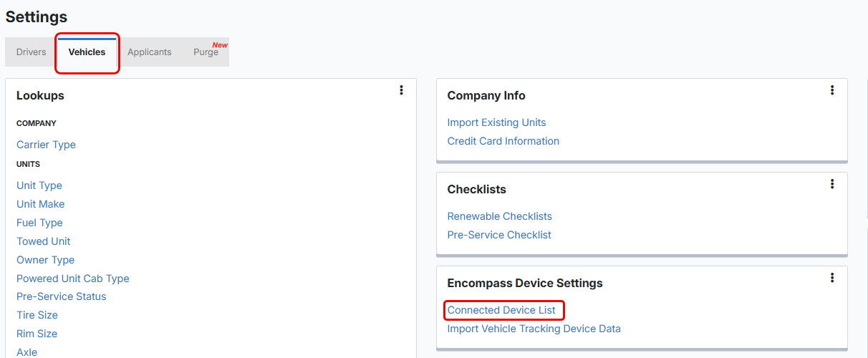Select the Towed Unit link
This screenshot has width=868, height=358.
(44, 241)
